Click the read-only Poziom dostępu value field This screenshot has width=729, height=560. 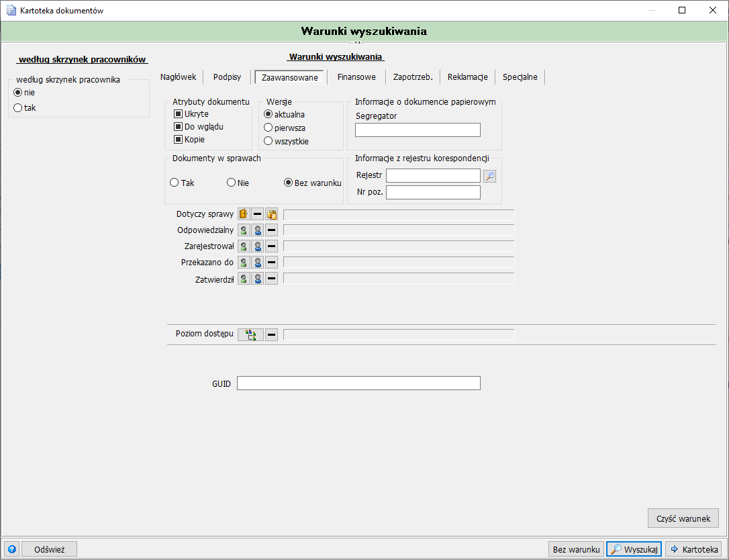coord(399,334)
